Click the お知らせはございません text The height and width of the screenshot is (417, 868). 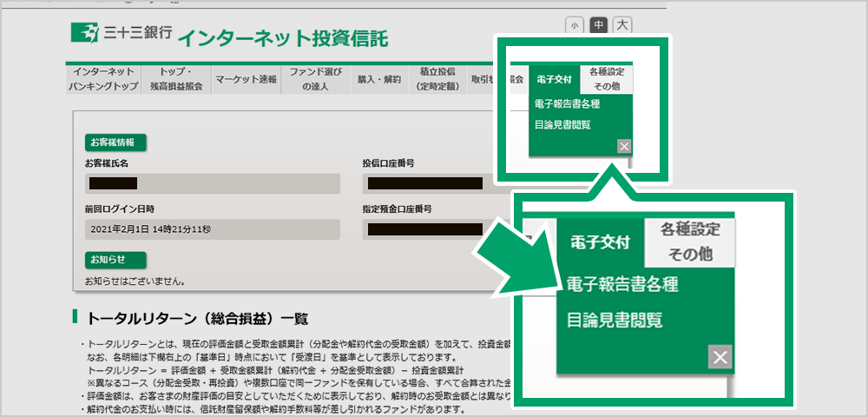point(135,281)
